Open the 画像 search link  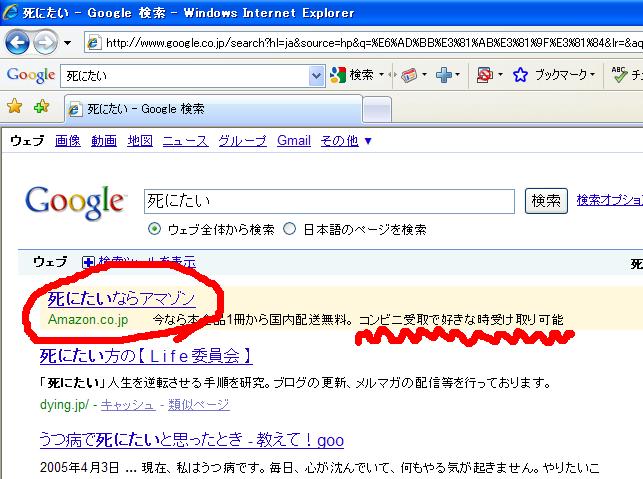[x=68, y=141]
